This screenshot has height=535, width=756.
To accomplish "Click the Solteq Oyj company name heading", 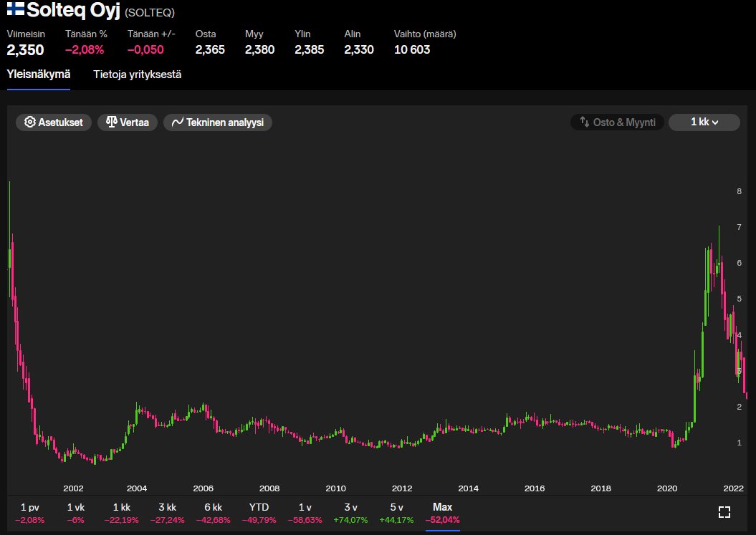I will tap(73, 10).
